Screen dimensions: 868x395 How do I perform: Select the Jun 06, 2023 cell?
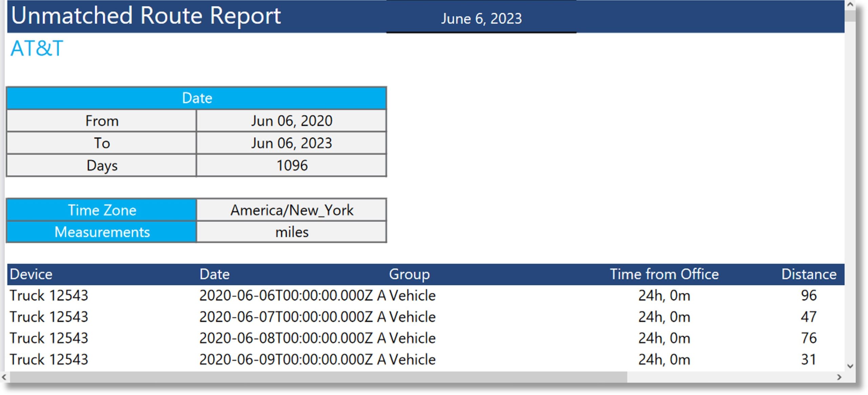(292, 143)
